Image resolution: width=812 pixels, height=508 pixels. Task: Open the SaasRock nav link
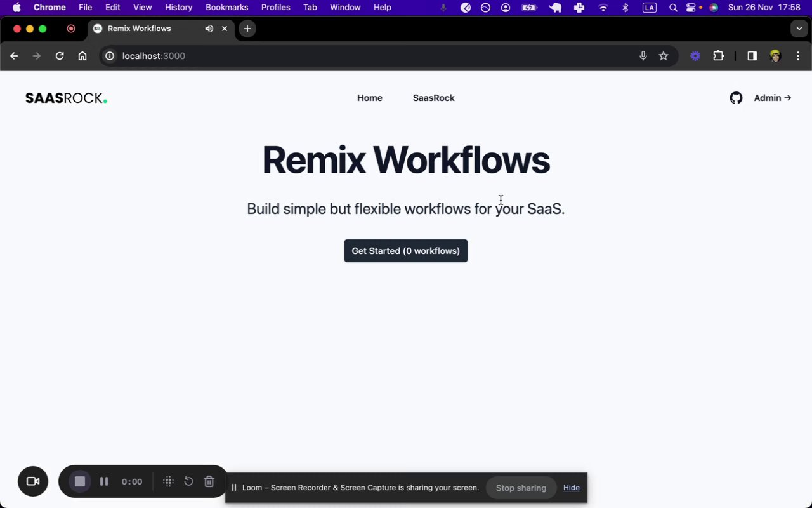point(434,98)
